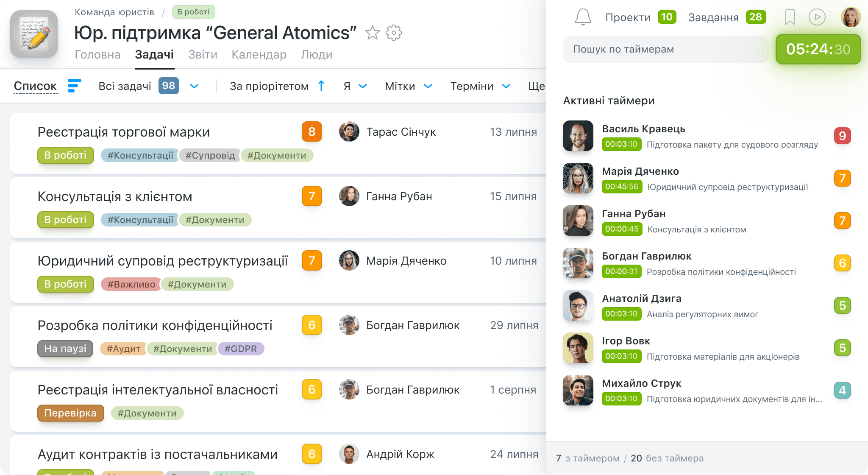This screenshot has height=475, width=868.
Task: Open the user profile avatar
Action: click(x=851, y=17)
